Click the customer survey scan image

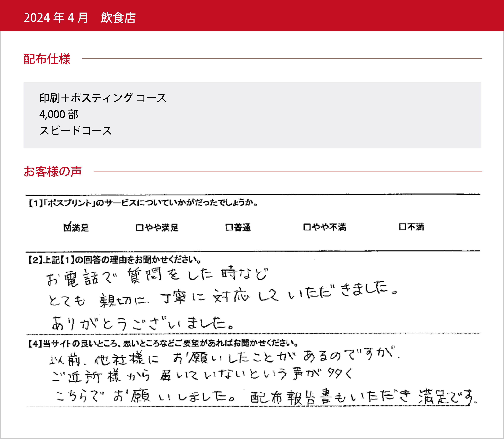coord(253,300)
